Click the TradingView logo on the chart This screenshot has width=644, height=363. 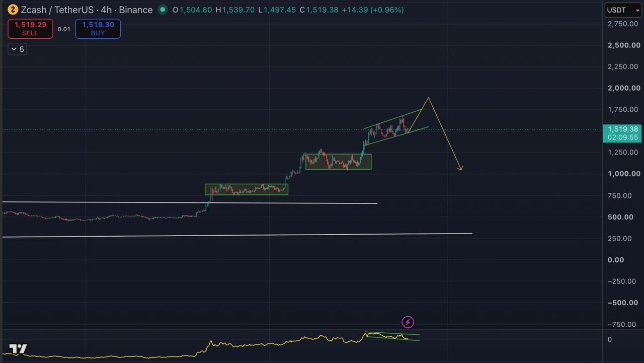click(x=18, y=348)
